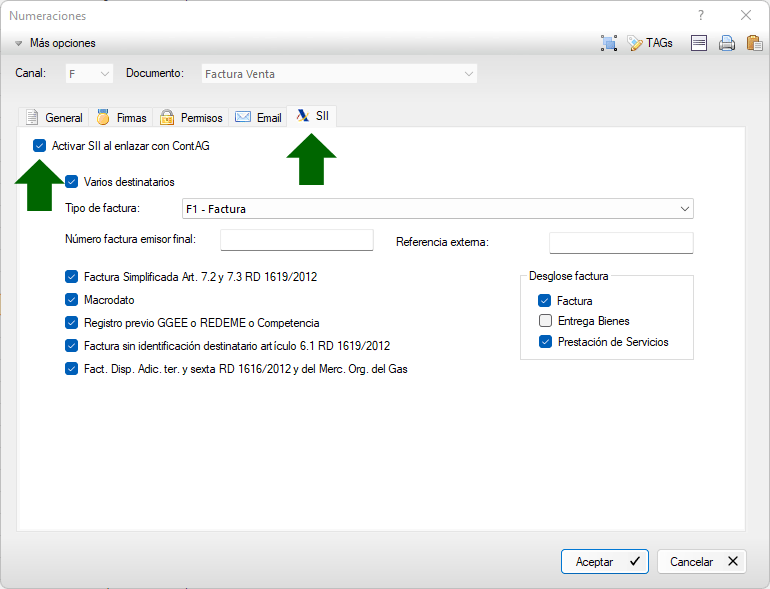Expand Más opciones section
770x589 pixels.
point(56,43)
